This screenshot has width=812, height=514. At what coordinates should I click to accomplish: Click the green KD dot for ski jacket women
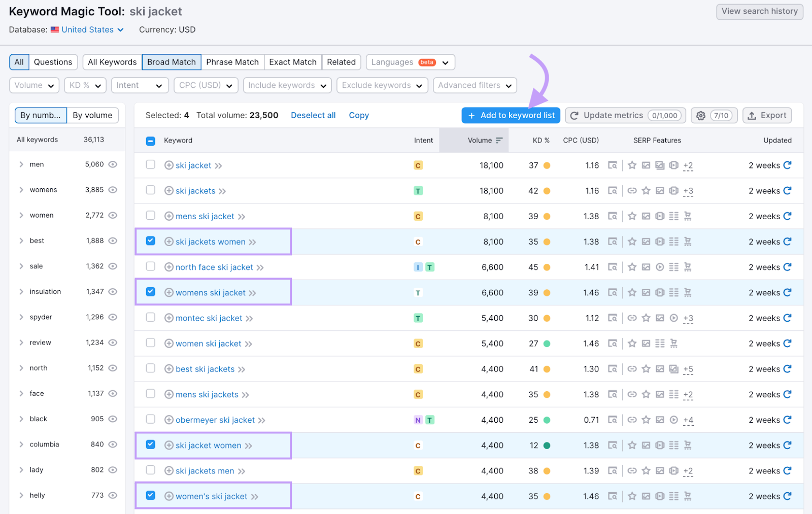click(547, 446)
